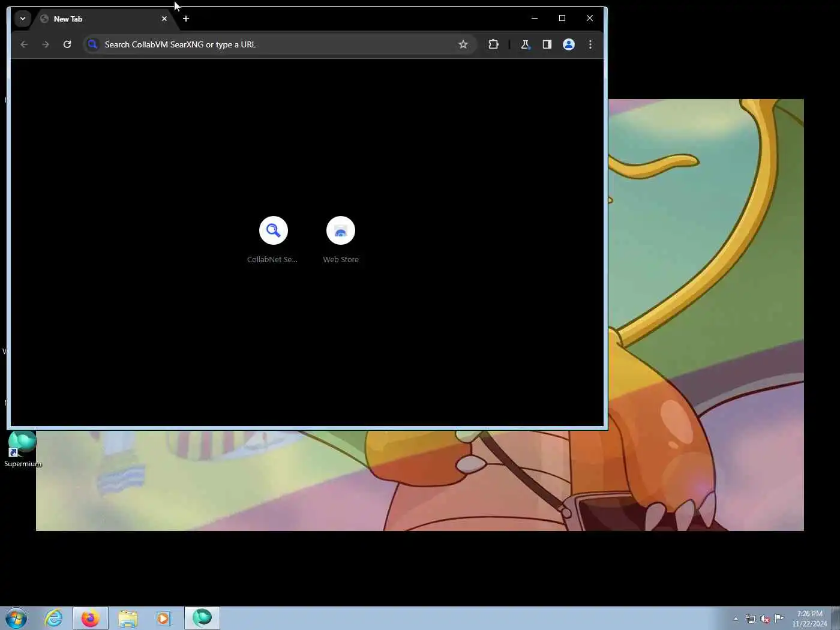
Task: Close the browser window
Action: pyautogui.click(x=590, y=18)
